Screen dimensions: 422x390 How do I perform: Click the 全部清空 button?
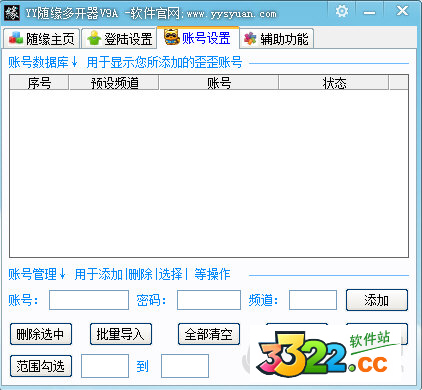tap(209, 334)
